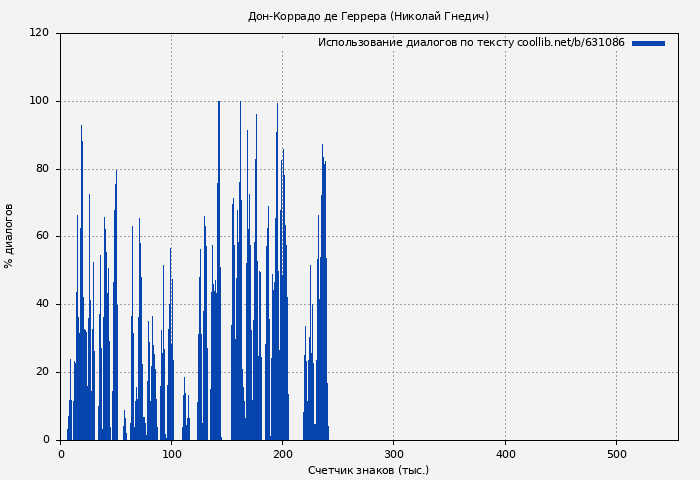
Task: Click the chart title "Дон-Коррадо де Геррера"
Action: (x=368, y=16)
